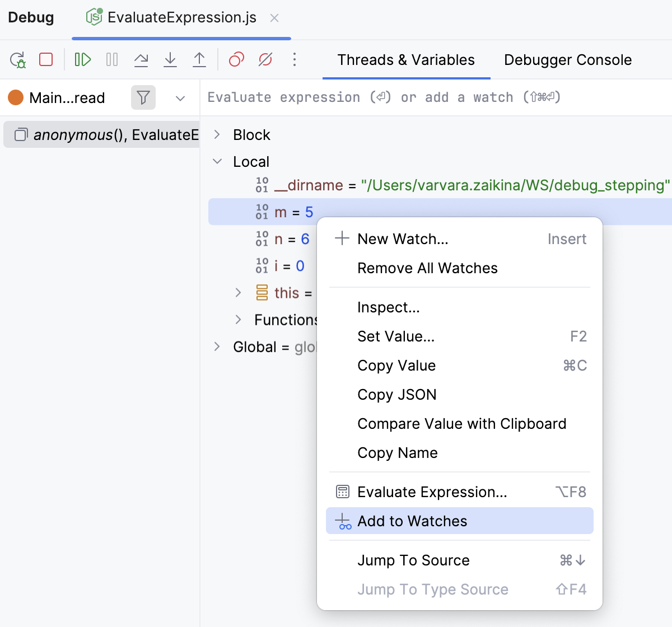
Task: Resume program execution
Action: click(x=83, y=59)
